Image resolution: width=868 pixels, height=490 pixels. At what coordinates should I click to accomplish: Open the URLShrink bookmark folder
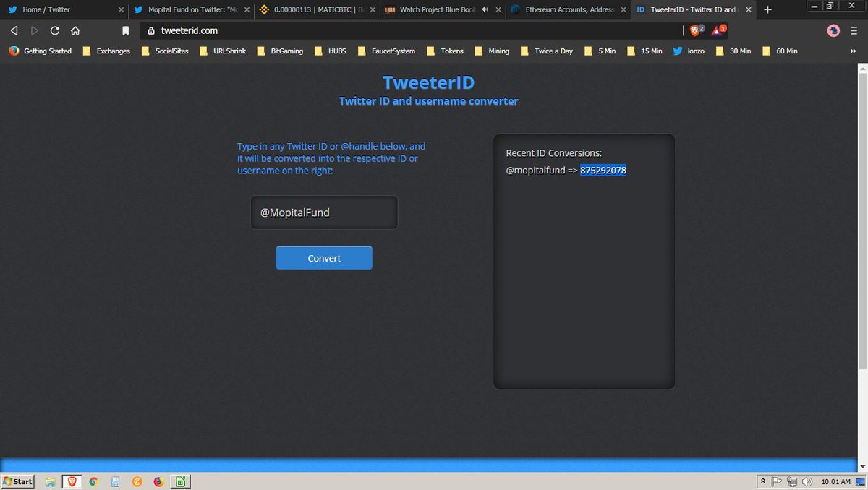coord(223,51)
